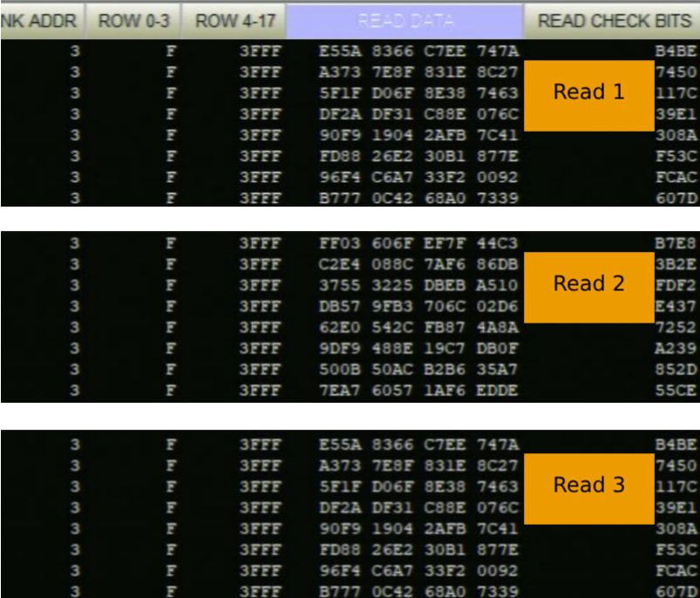This screenshot has height=598, width=700.
Task: Click the Read 3 orange label
Action: [x=588, y=486]
